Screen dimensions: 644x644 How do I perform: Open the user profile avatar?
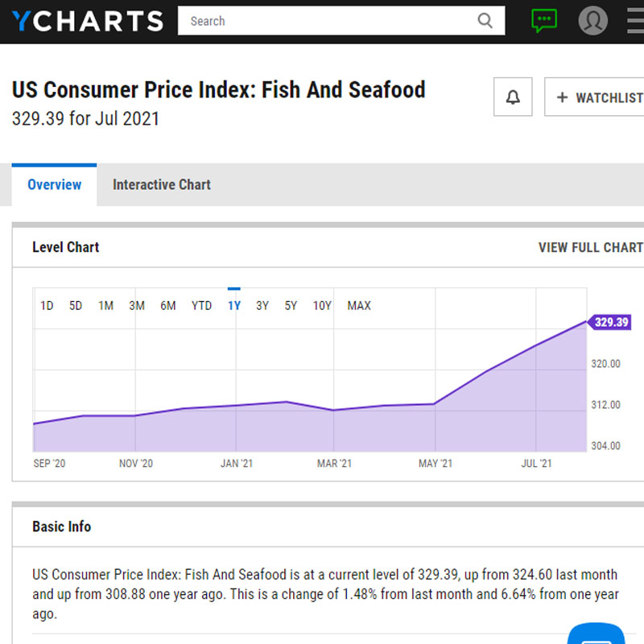(593, 21)
